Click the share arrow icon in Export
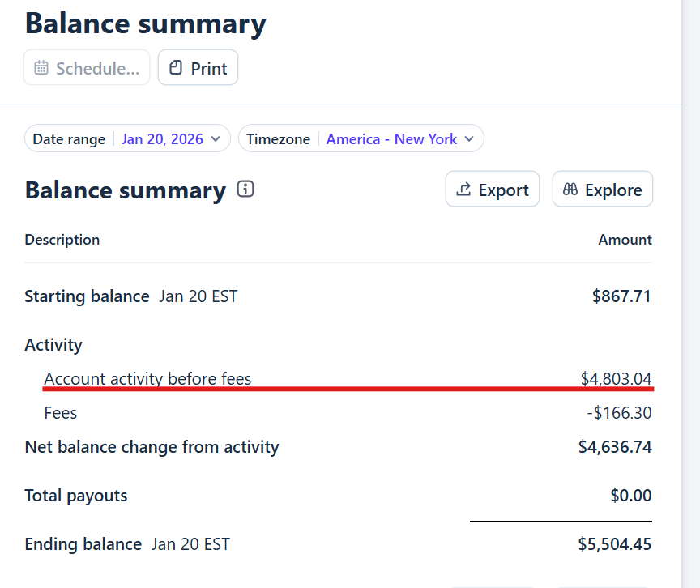Screen dimensions: 700x588 (x=464, y=190)
